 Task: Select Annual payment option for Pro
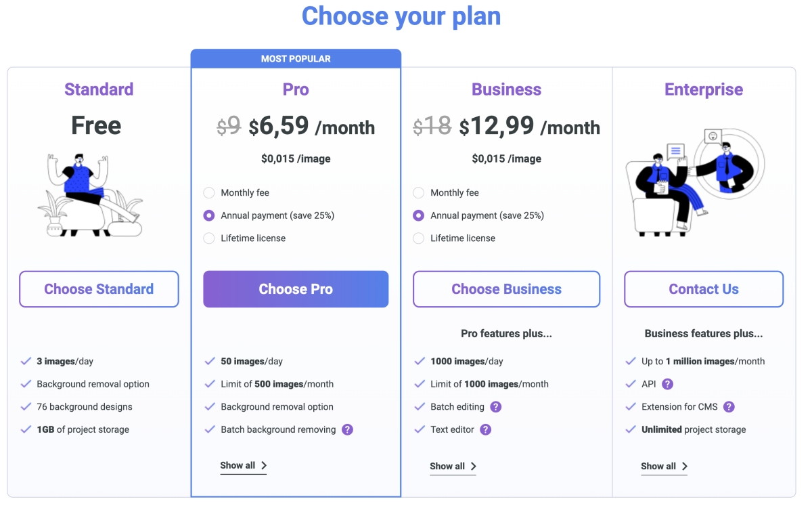[x=209, y=215]
